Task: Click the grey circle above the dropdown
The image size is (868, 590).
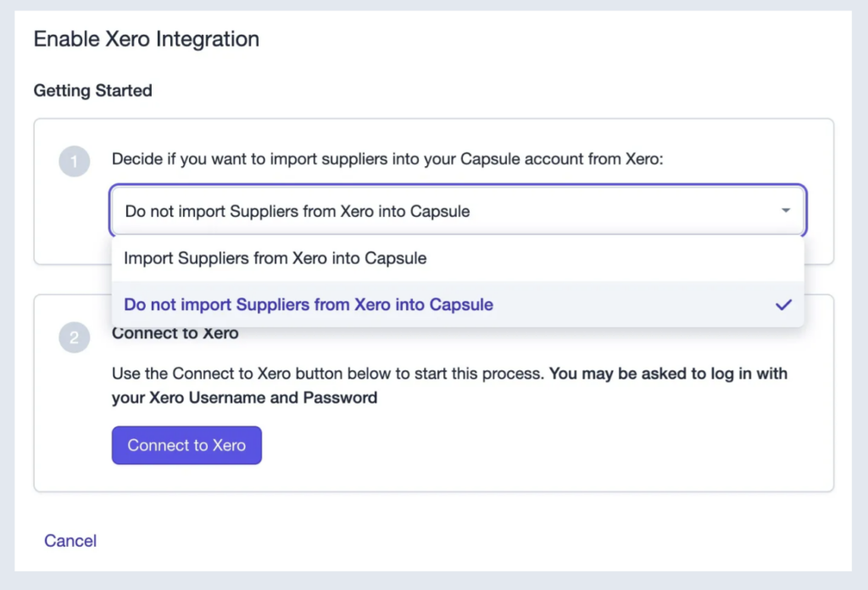Action: pos(75,161)
